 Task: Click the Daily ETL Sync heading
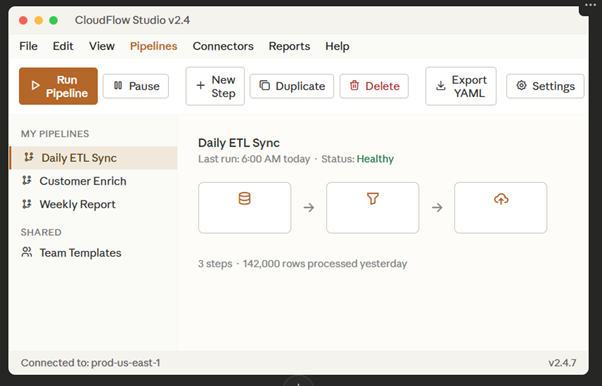tap(239, 143)
